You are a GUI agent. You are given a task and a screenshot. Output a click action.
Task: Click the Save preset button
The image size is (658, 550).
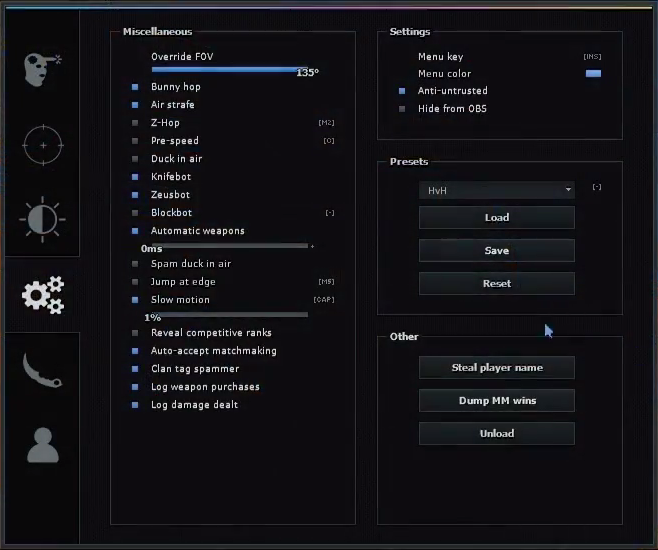coord(497,250)
